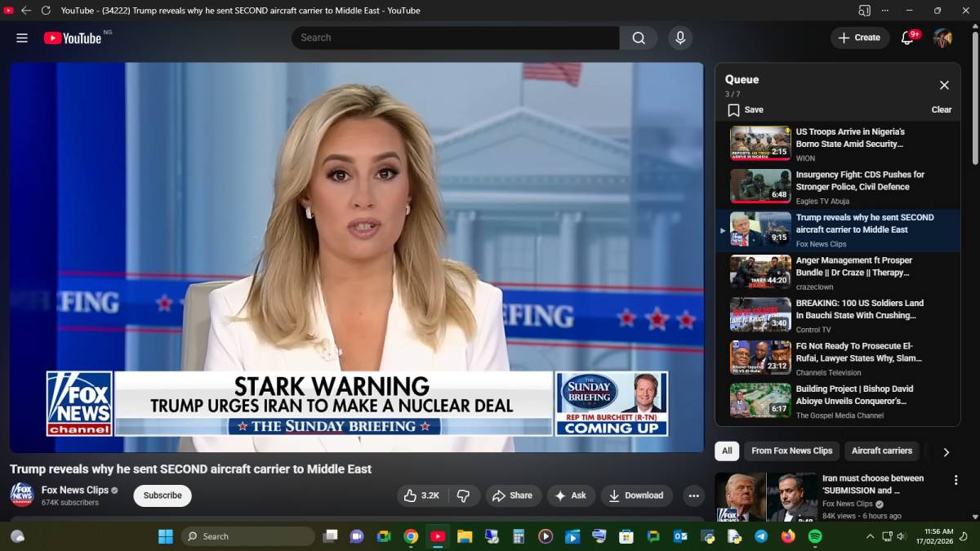Play Insurgency Fight: CDS Pushes queue item
Screen dimensions: 980x551
click(838, 187)
